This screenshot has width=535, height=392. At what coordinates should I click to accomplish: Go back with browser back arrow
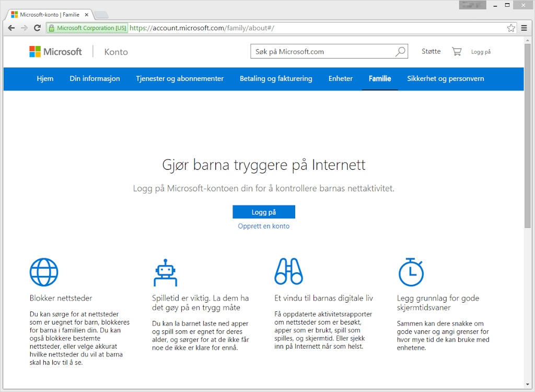click(x=11, y=28)
